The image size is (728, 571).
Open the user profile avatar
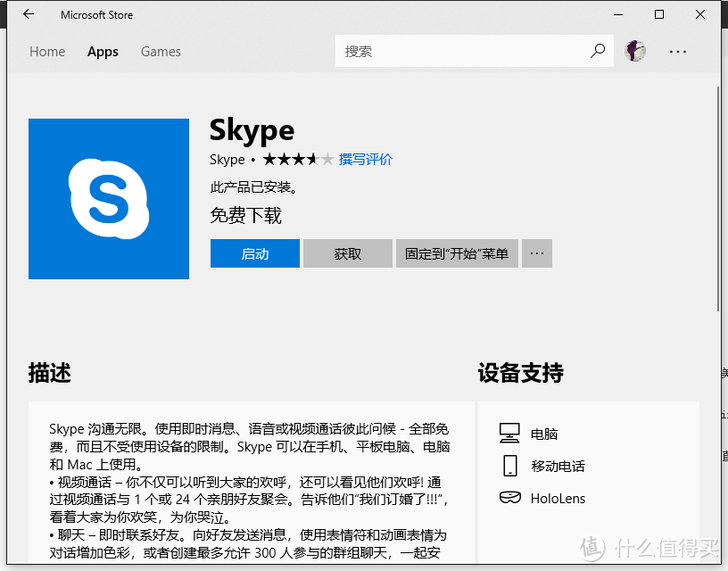pos(634,51)
